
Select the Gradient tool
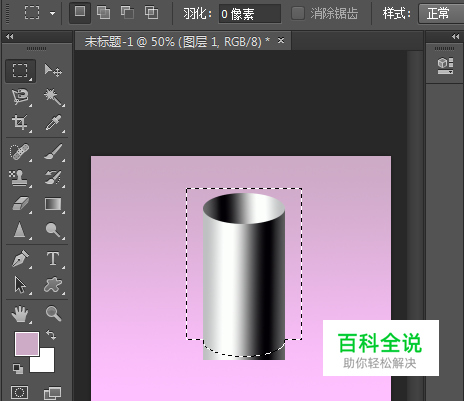tap(53, 204)
